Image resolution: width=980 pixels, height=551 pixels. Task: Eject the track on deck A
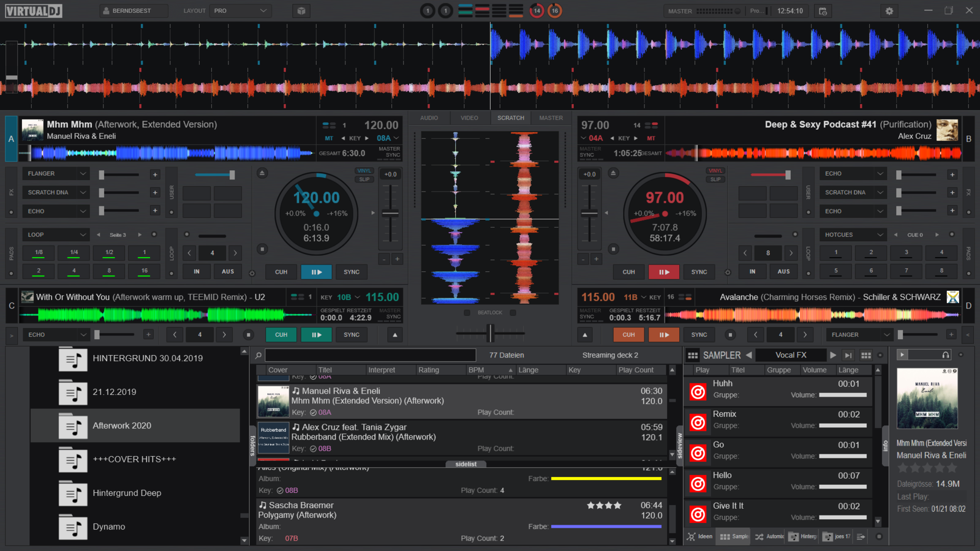coord(262,173)
